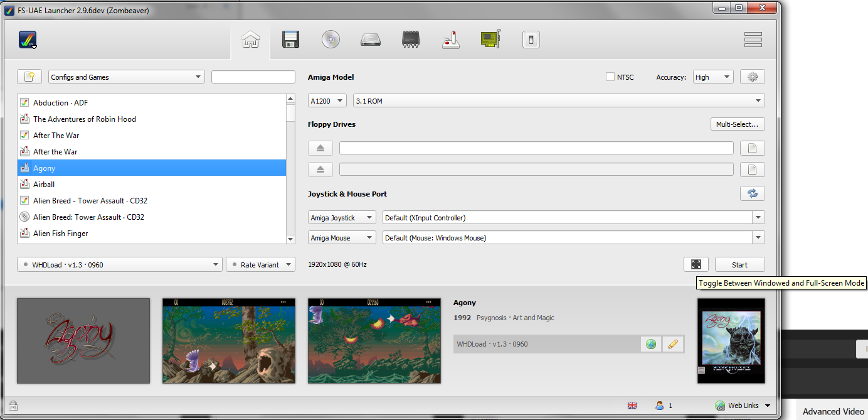
Task: Open the second Agony gameplay screenshot
Action: (374, 341)
